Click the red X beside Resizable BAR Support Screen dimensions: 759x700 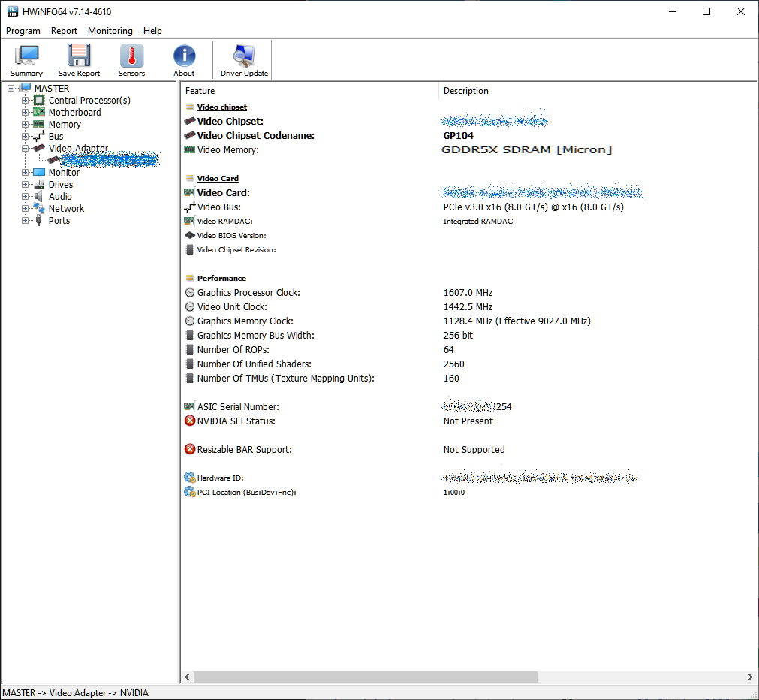point(190,449)
